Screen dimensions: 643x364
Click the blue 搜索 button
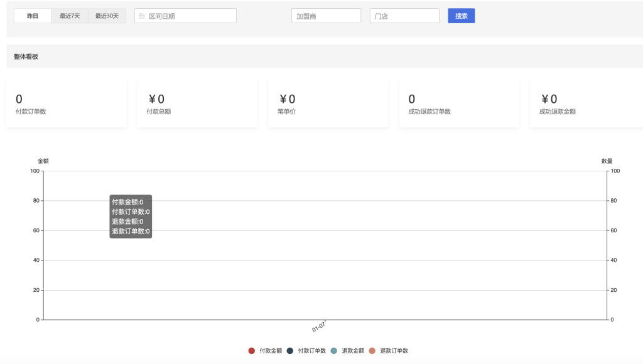(461, 16)
